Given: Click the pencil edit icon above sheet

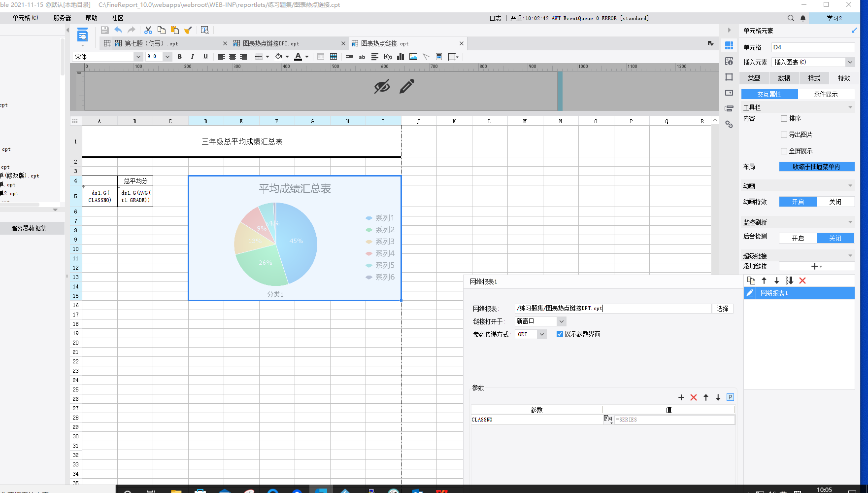Looking at the screenshot, I should tap(407, 86).
